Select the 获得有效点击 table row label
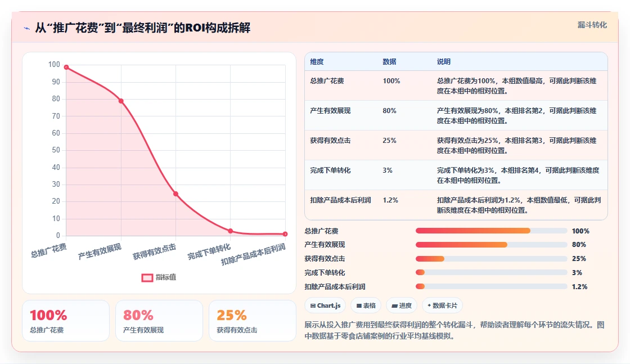The width and height of the screenshot is (630, 364). point(330,140)
